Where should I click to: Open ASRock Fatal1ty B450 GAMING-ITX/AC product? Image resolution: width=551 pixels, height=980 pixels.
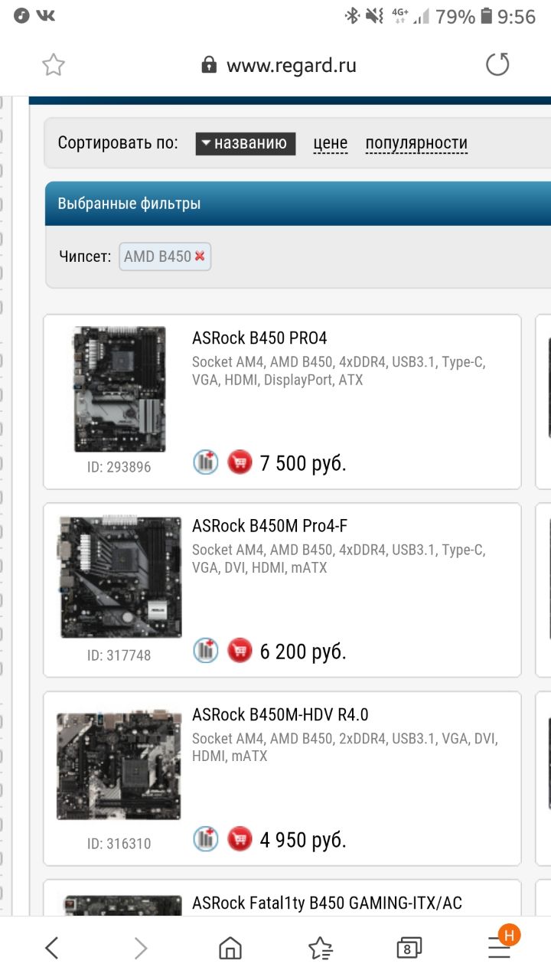327,903
